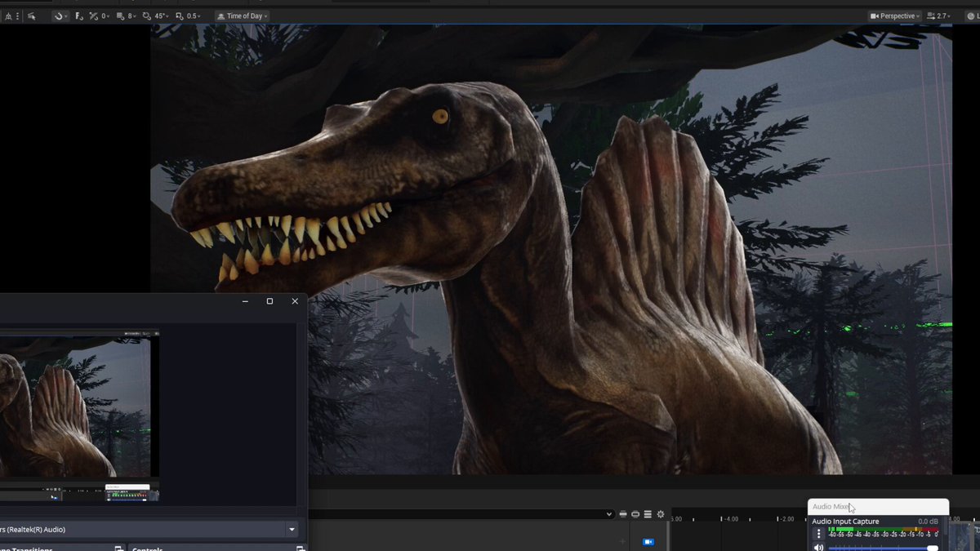Click the blue camera track icon
Viewport: 980px width, 551px height.
(x=648, y=542)
